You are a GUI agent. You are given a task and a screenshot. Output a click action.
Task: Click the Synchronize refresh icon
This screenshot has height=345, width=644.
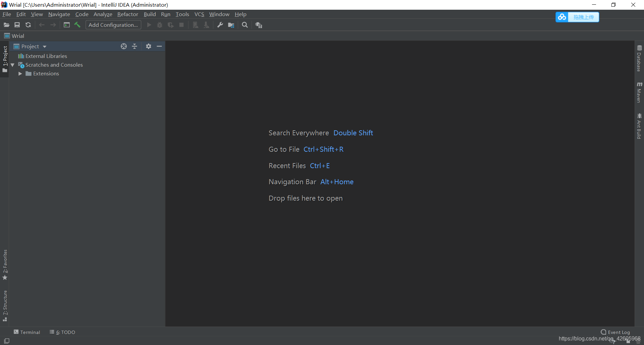[x=28, y=25]
